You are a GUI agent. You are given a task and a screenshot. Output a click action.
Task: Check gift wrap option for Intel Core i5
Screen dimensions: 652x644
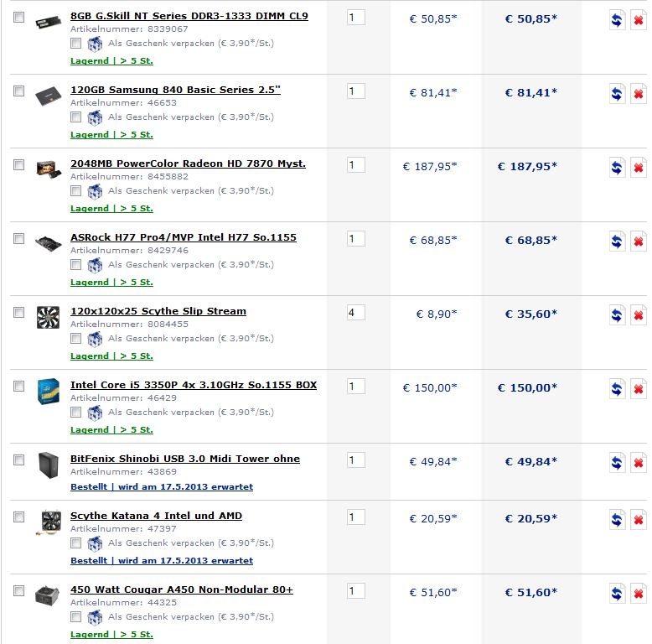75,412
